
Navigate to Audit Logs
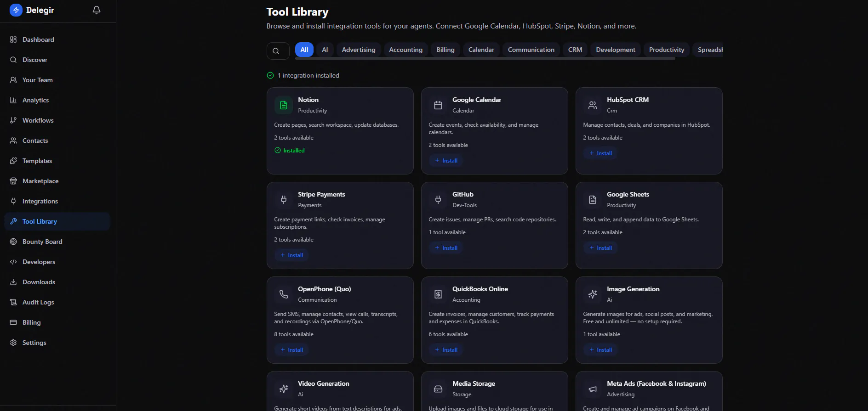[57, 302]
